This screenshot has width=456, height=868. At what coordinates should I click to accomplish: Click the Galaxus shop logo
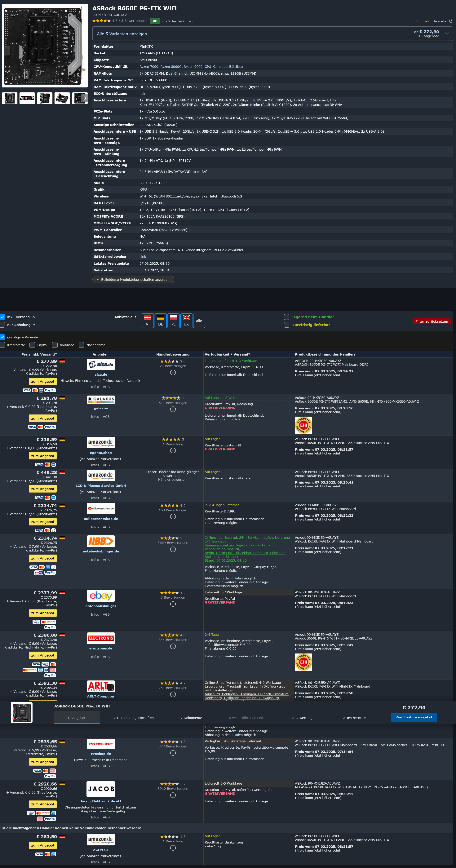click(x=101, y=399)
